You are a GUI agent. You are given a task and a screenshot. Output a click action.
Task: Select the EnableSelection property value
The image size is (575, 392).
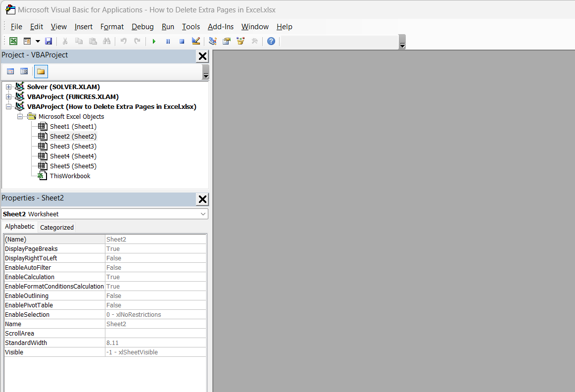[x=155, y=315]
